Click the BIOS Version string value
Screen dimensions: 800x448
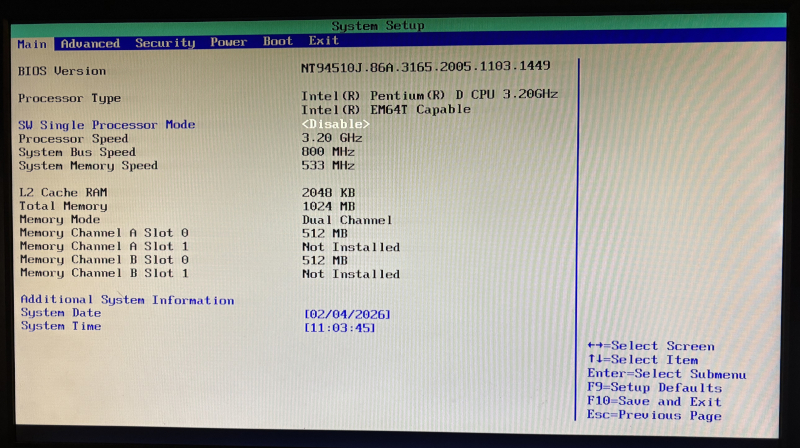[x=425, y=66]
